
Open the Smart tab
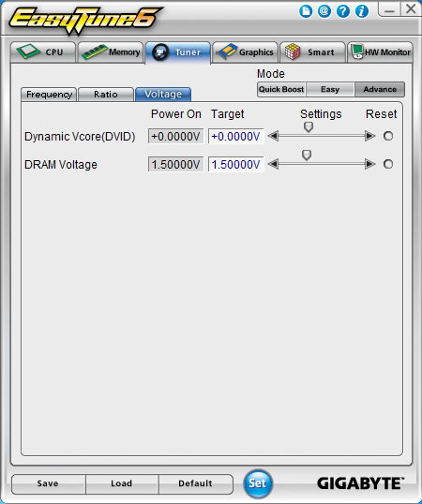[313, 52]
